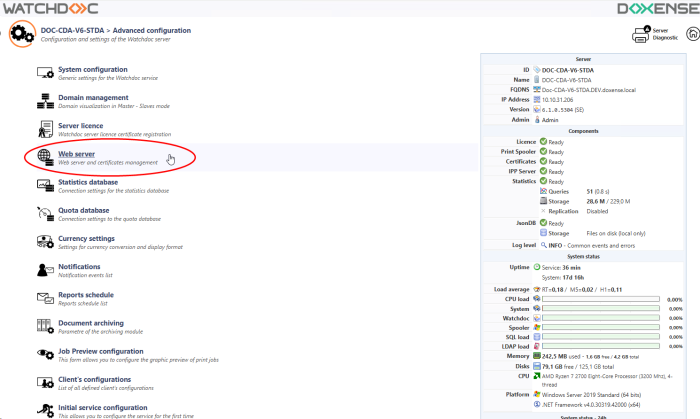
Task: Click the System configuration icon
Action: coord(44,73)
